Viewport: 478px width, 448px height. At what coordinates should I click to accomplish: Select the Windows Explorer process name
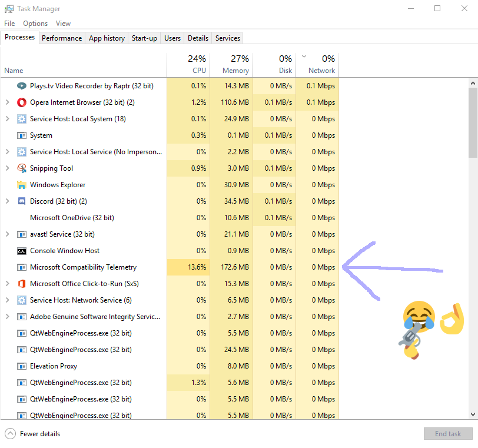tap(58, 185)
